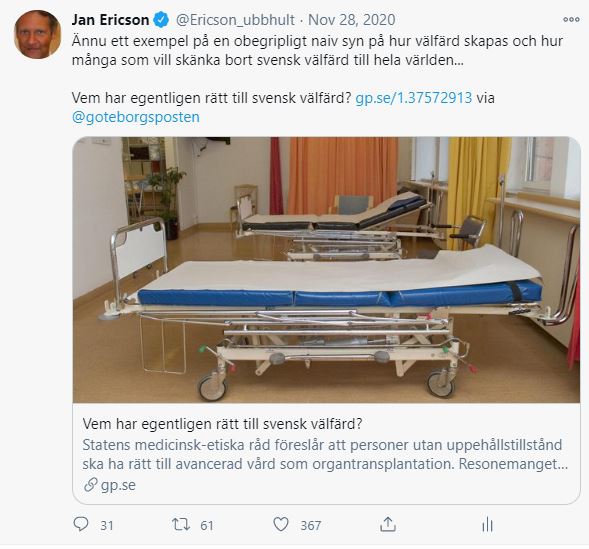Click the gp.se domain in card footer
589x549 pixels.
[x=118, y=485]
